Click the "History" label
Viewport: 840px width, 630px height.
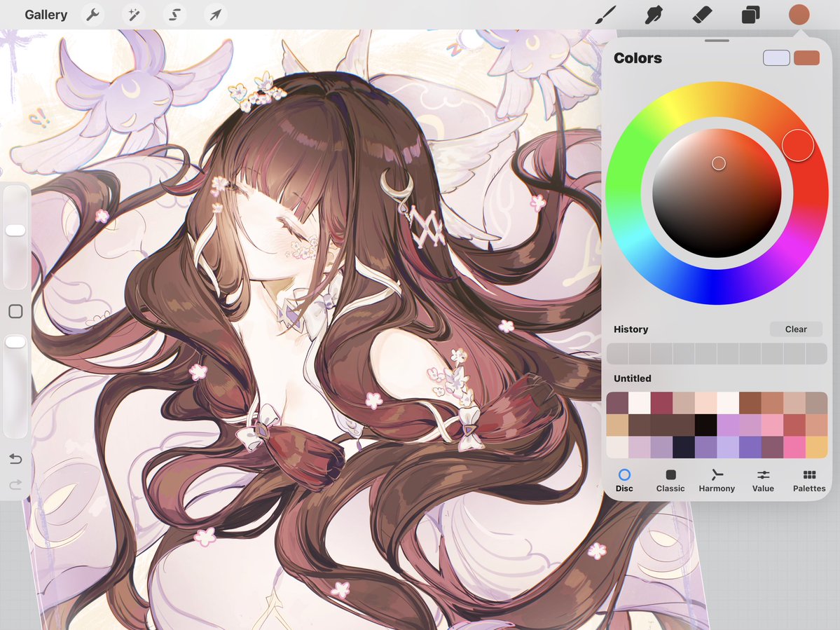631,329
